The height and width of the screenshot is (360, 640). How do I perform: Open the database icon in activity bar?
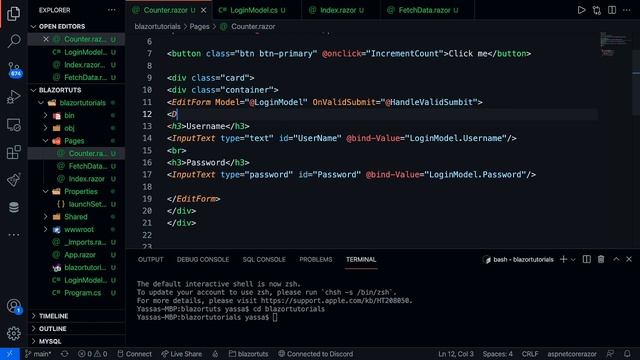[x=13, y=207]
